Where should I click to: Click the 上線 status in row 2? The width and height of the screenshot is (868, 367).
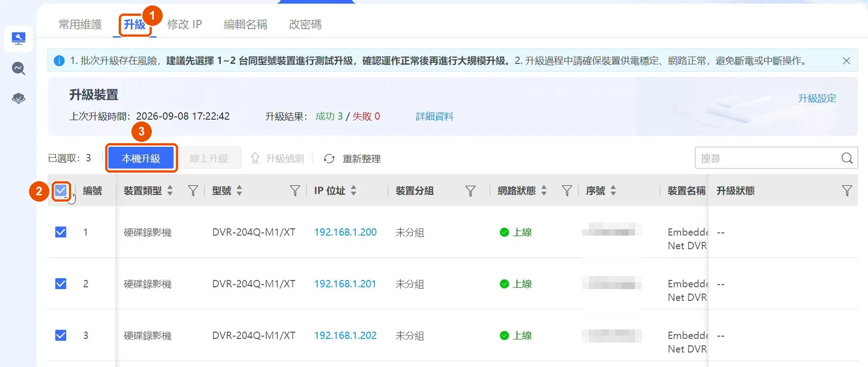[516, 284]
